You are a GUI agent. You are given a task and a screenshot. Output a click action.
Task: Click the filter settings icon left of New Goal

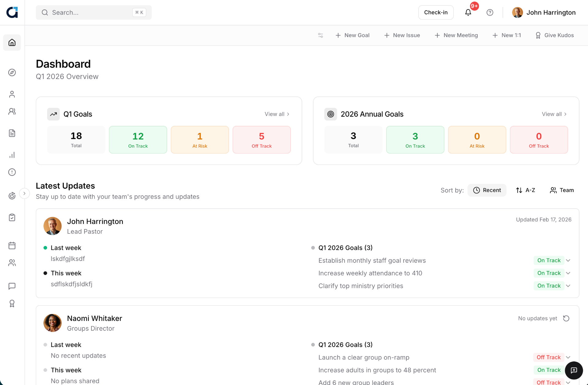(x=320, y=35)
